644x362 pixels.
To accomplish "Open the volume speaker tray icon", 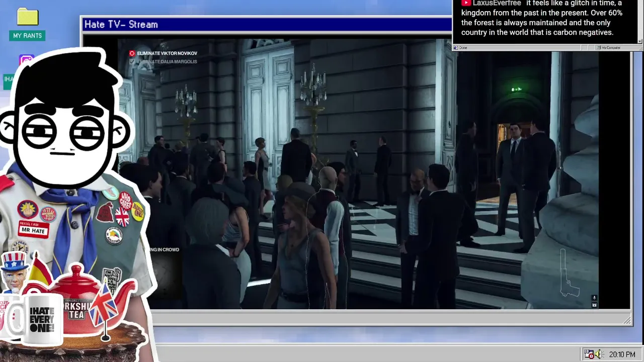I will (x=598, y=354).
